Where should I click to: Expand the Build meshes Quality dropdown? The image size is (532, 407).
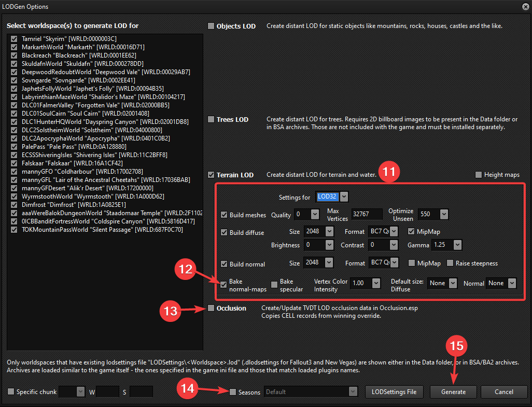(x=315, y=214)
